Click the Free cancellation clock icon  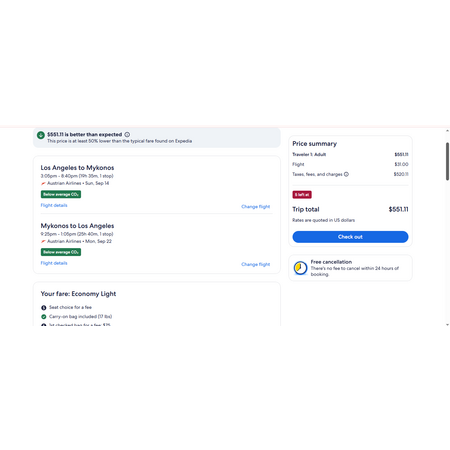[300, 268]
